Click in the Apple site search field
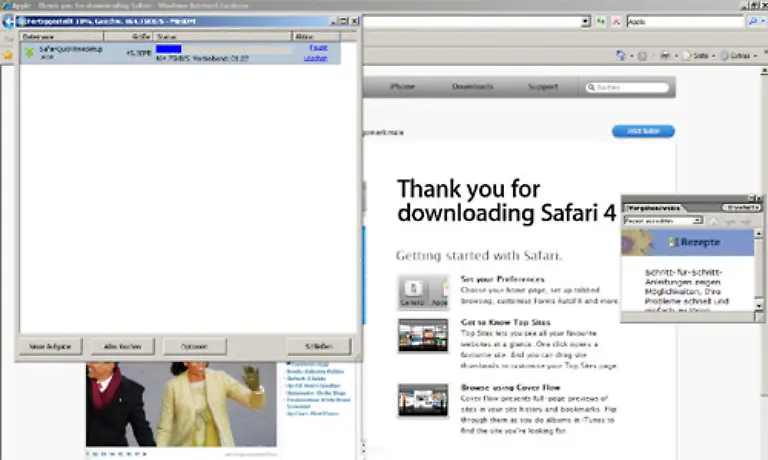The image size is (768, 460). [627, 87]
